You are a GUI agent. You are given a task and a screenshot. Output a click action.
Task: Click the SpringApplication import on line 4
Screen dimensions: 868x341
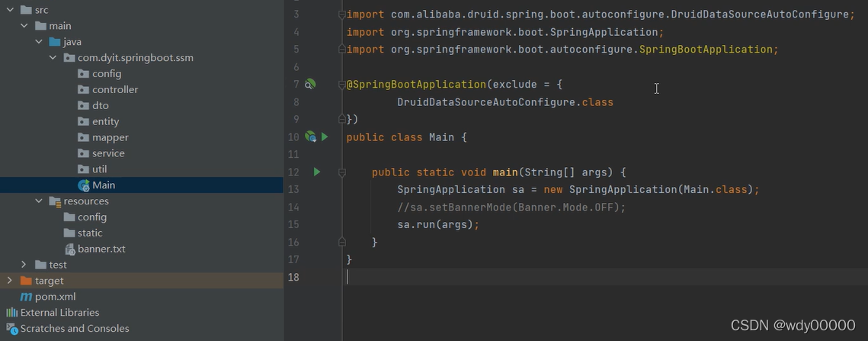[x=504, y=32]
